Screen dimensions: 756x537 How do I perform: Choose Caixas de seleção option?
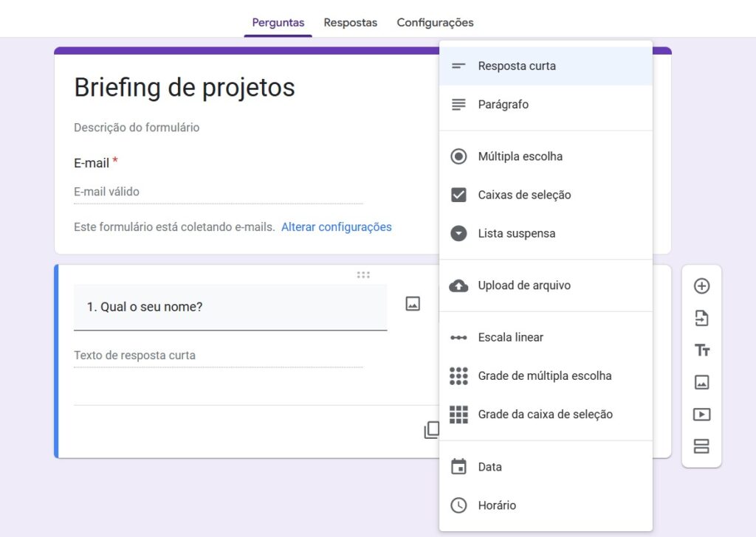tap(524, 195)
